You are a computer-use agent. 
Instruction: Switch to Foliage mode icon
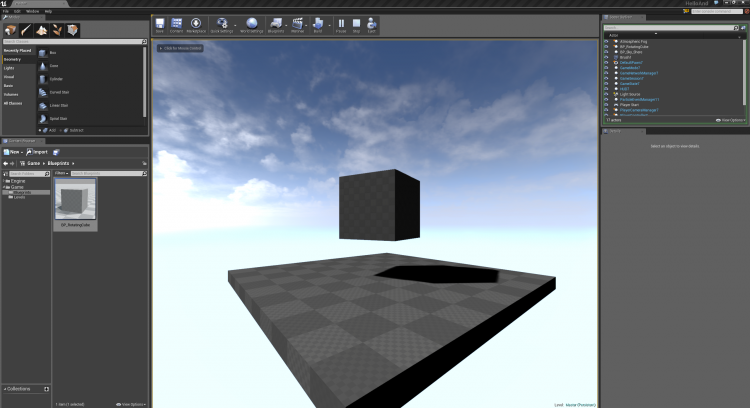(x=57, y=30)
